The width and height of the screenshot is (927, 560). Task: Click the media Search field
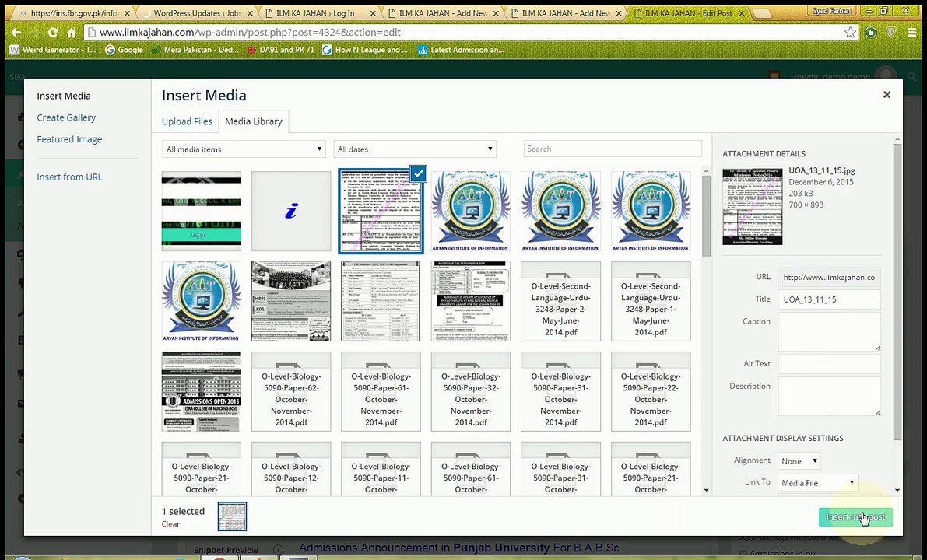click(613, 149)
